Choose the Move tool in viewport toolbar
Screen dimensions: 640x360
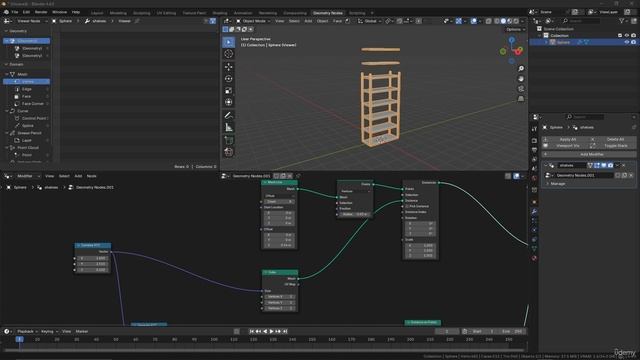pos(229,67)
